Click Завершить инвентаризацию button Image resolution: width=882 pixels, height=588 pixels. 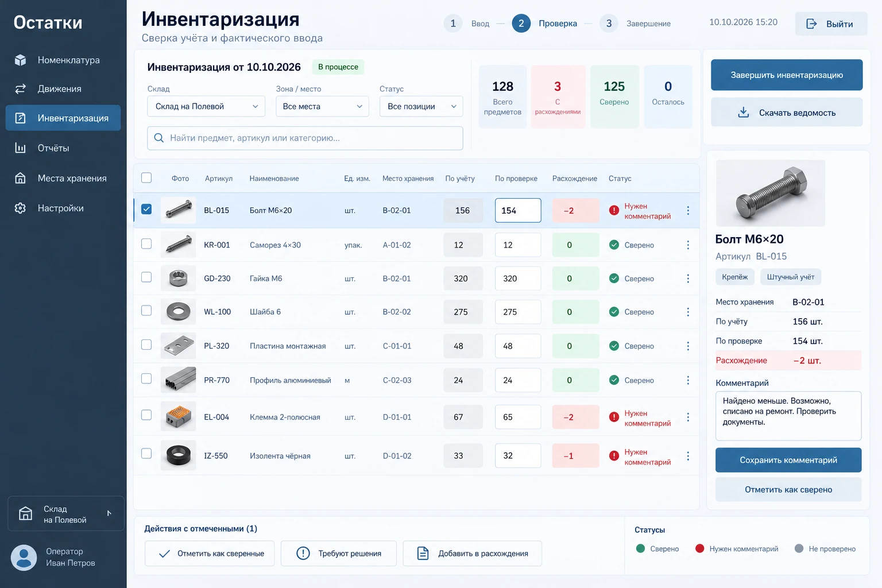[787, 75]
